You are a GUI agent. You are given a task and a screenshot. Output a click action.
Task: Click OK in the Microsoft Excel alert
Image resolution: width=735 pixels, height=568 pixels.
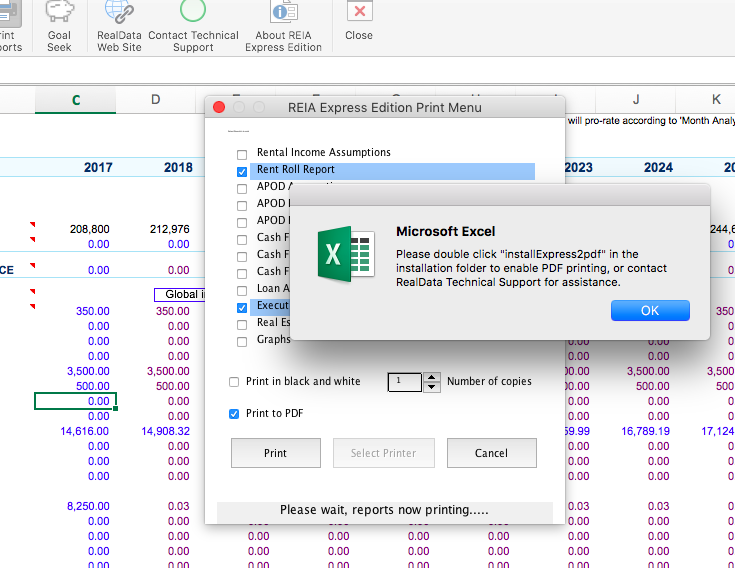650,311
